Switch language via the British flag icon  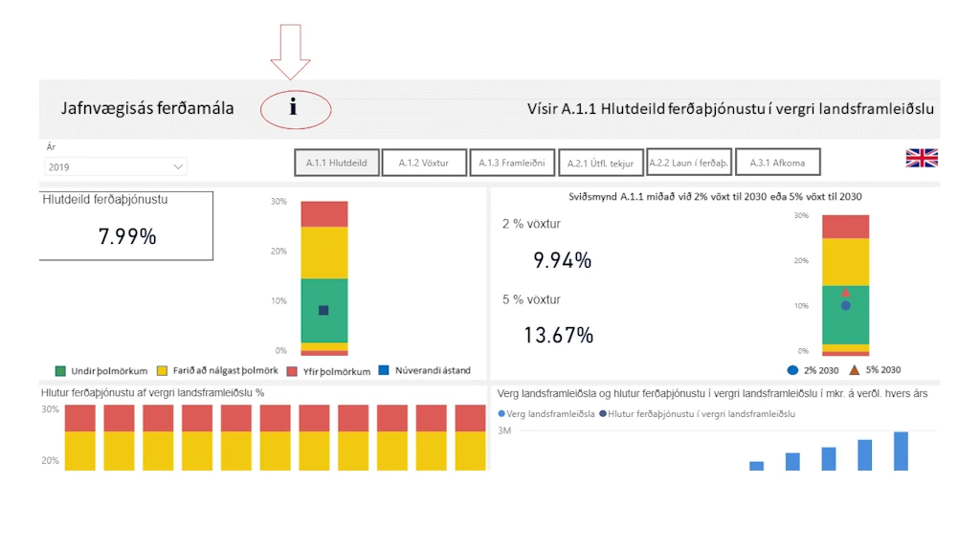click(x=922, y=158)
